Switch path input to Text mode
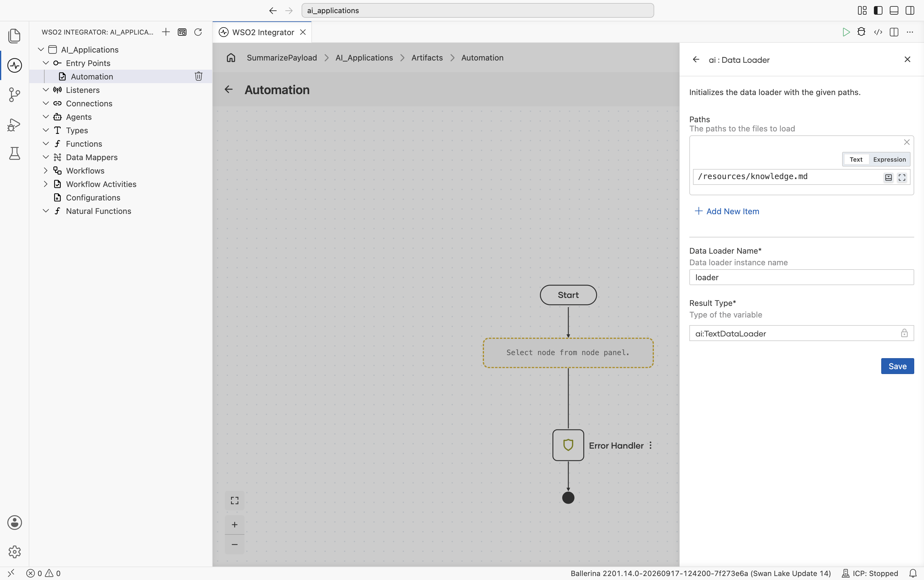 click(x=856, y=160)
